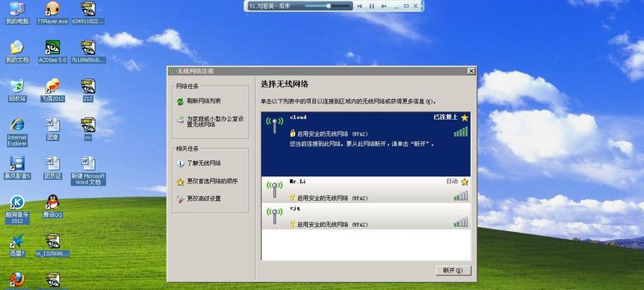The height and width of the screenshot is (290, 644).
Task: Select the 团章 Word document icon
Action: pyautogui.click(x=53, y=129)
